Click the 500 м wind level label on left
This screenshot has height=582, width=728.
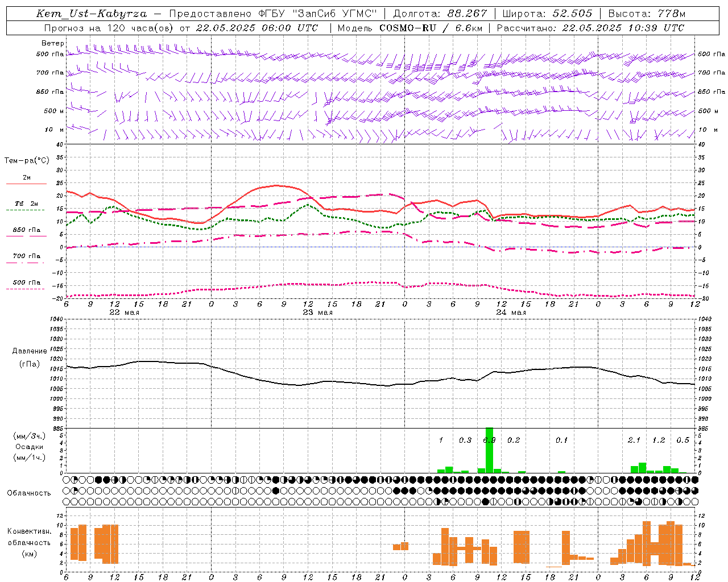coord(54,111)
